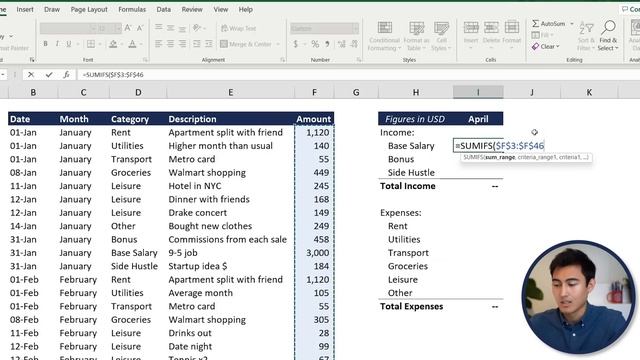Open the Clear menu
The width and height of the screenshot is (640, 360).
[546, 47]
